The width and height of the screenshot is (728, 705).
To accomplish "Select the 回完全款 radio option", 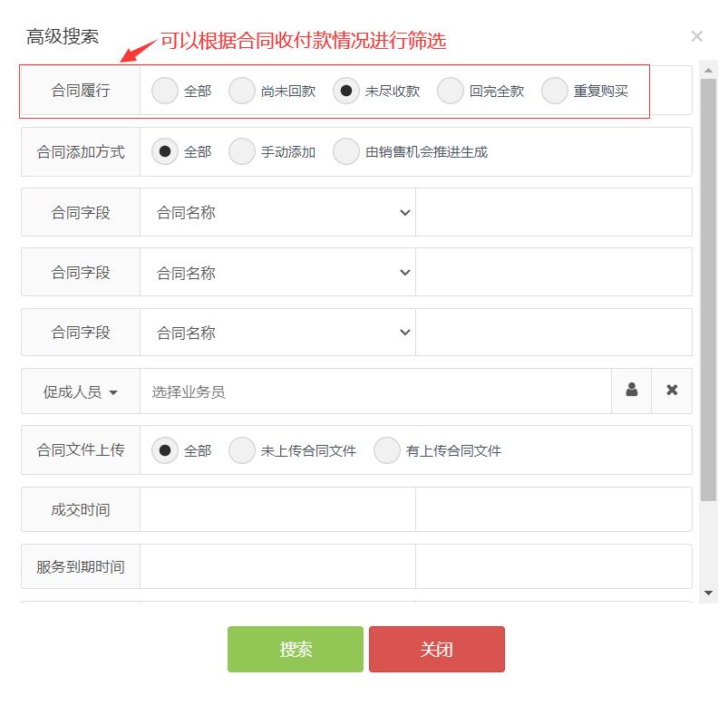I will (x=451, y=91).
